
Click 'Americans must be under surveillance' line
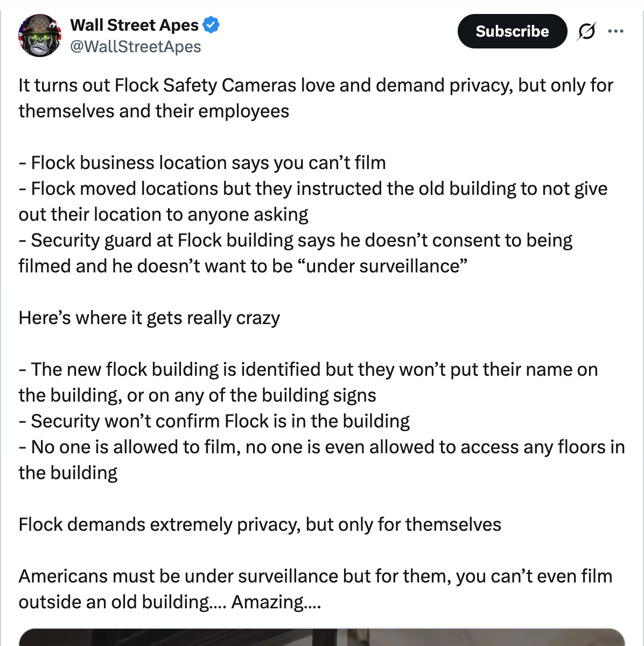tap(316, 576)
